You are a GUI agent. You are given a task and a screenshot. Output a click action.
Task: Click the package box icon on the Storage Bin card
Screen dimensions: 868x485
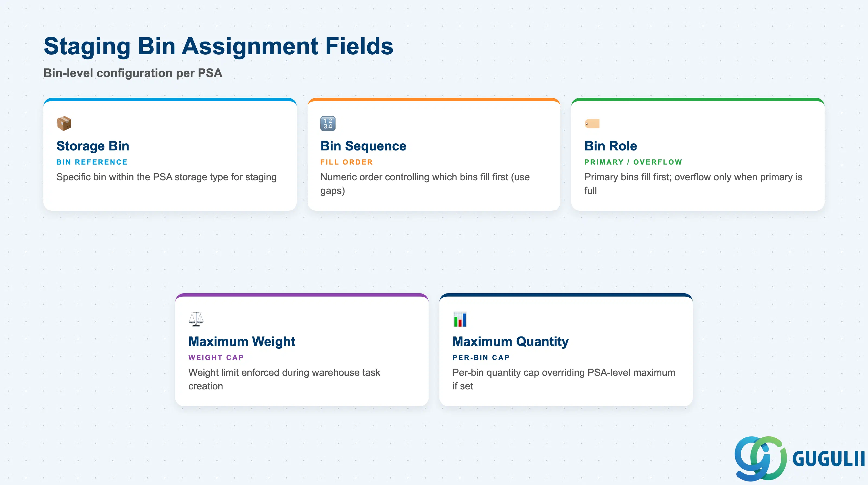[64, 124]
